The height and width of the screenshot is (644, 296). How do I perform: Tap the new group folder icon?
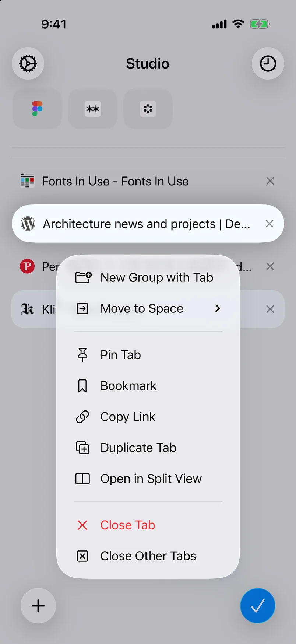(83, 277)
